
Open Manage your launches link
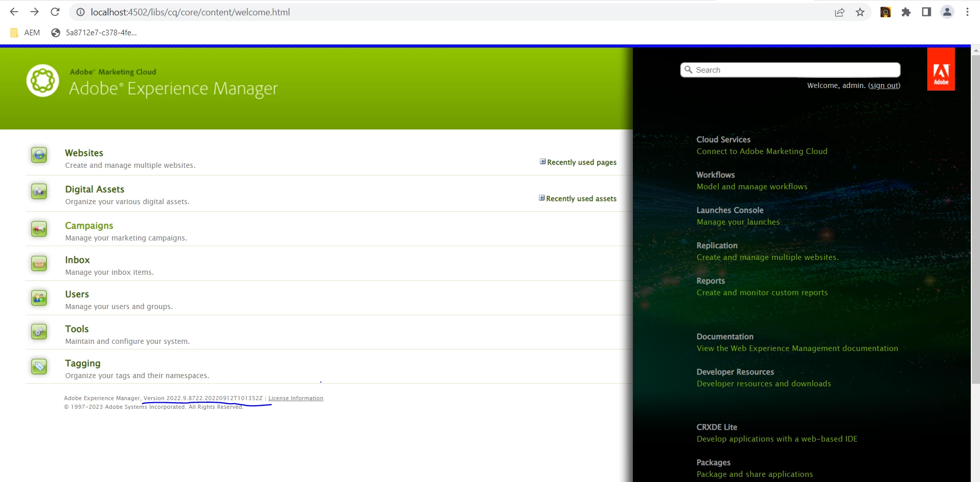click(x=738, y=222)
